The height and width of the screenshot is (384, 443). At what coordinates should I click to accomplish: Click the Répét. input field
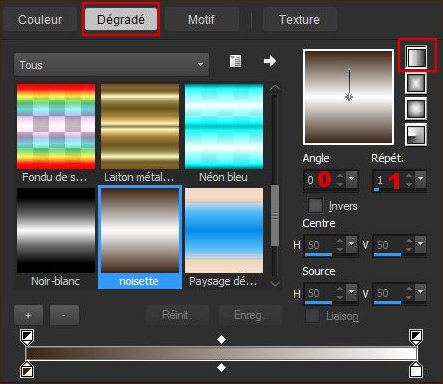(389, 180)
